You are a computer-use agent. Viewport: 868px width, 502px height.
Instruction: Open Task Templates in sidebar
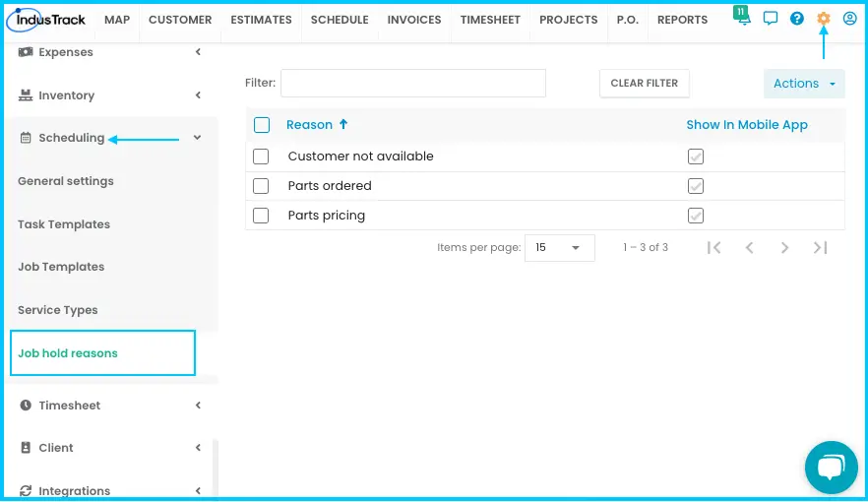click(x=64, y=224)
